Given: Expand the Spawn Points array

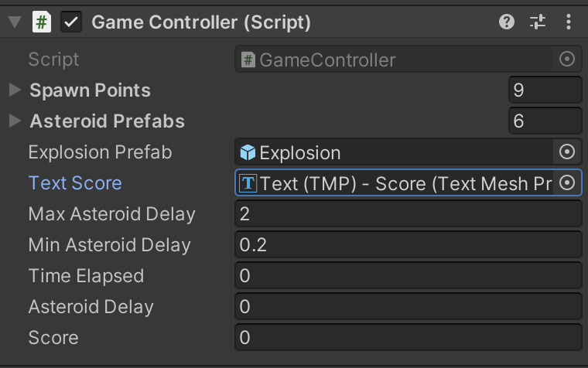Looking at the screenshot, I should pyautogui.click(x=15, y=90).
